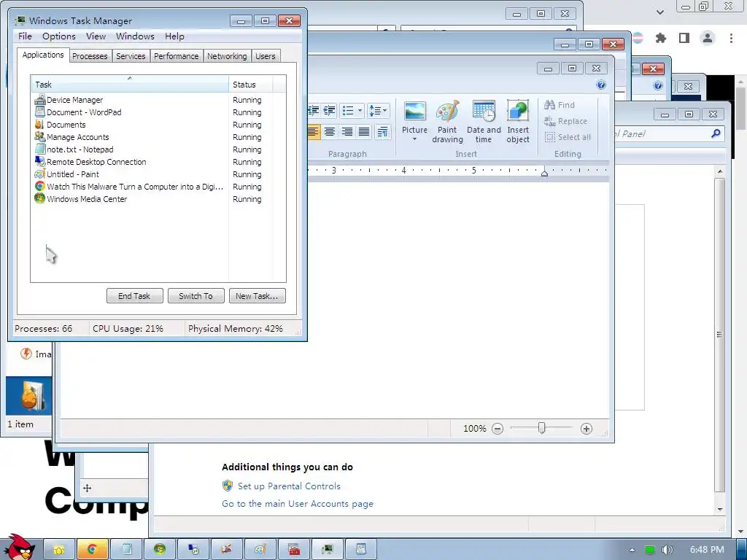This screenshot has height=560, width=747.
Task: Insert a Paint drawing in WordPad
Action: [x=447, y=122]
